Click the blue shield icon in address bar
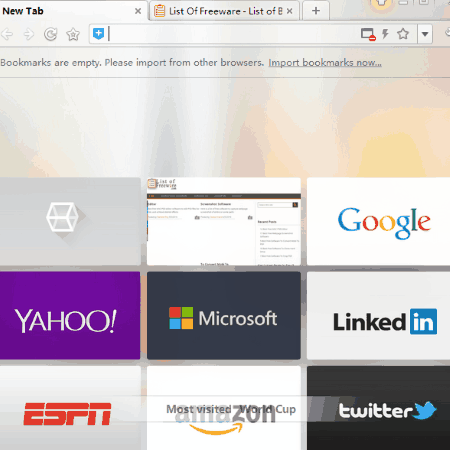 [98, 34]
